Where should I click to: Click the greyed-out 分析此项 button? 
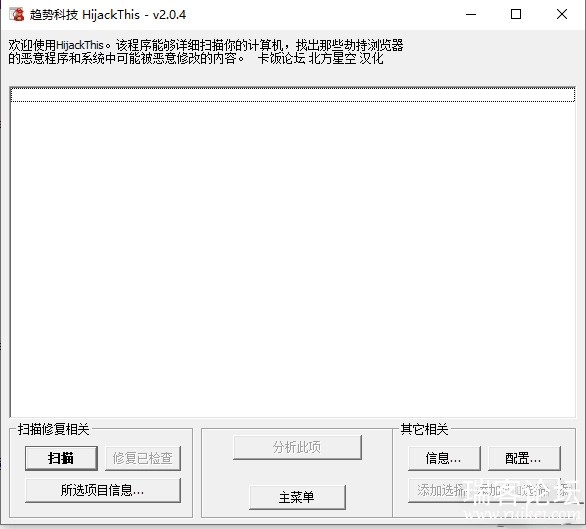coord(297,447)
